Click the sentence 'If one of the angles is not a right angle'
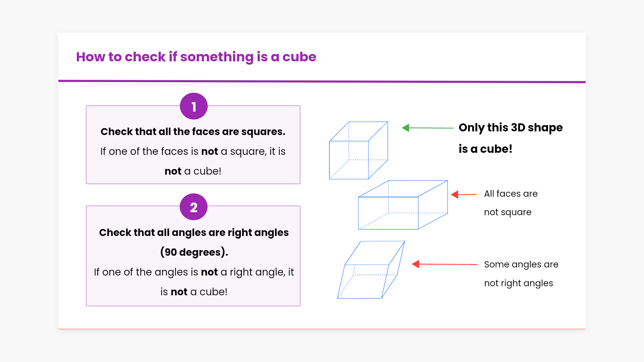The image size is (644, 362). pos(194,272)
